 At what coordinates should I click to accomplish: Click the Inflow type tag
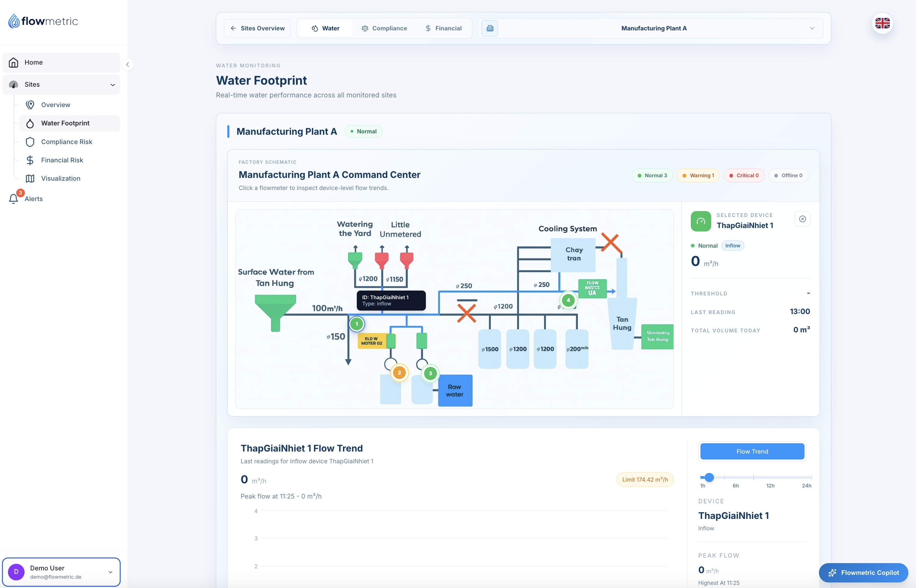pyautogui.click(x=732, y=246)
